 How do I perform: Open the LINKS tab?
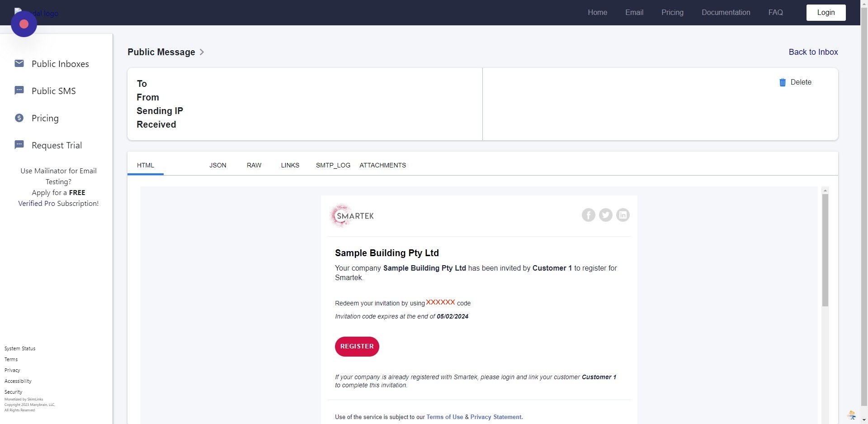pos(290,165)
